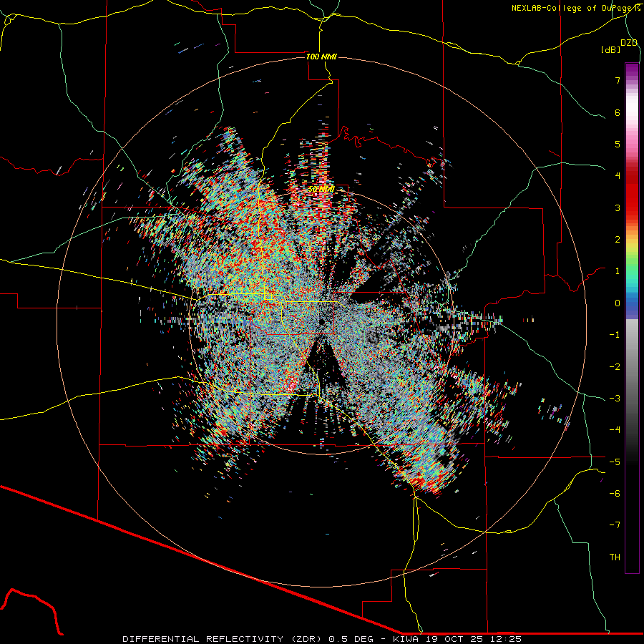644x644 pixels.
Task: Click the 50 NMI range ring label
Action: point(321,190)
